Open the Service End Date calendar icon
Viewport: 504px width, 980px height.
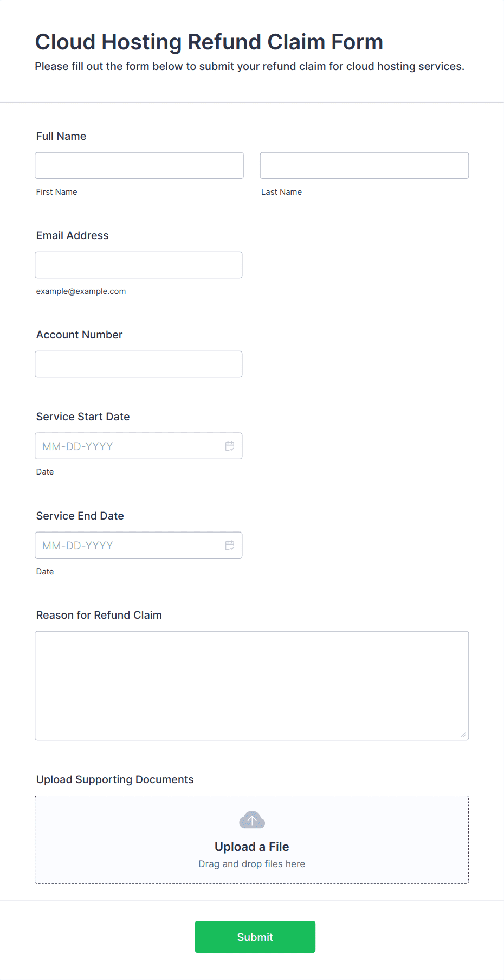(x=230, y=545)
